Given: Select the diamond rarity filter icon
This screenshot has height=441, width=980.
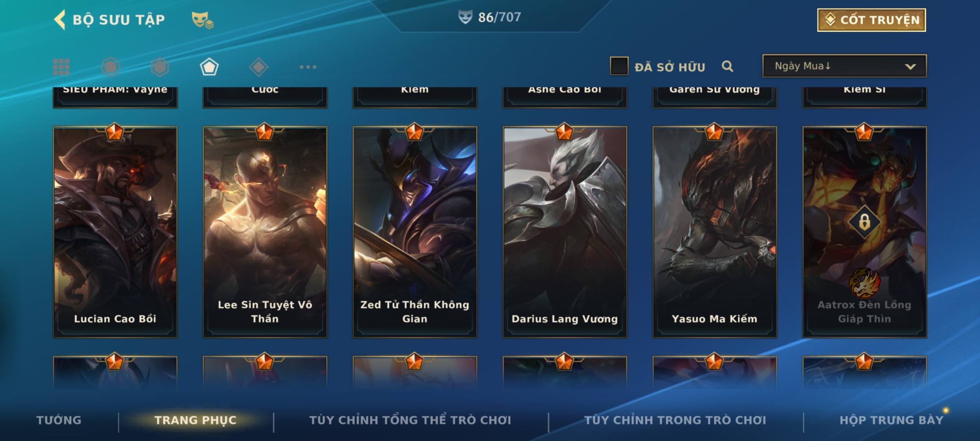Looking at the screenshot, I should point(258,67).
